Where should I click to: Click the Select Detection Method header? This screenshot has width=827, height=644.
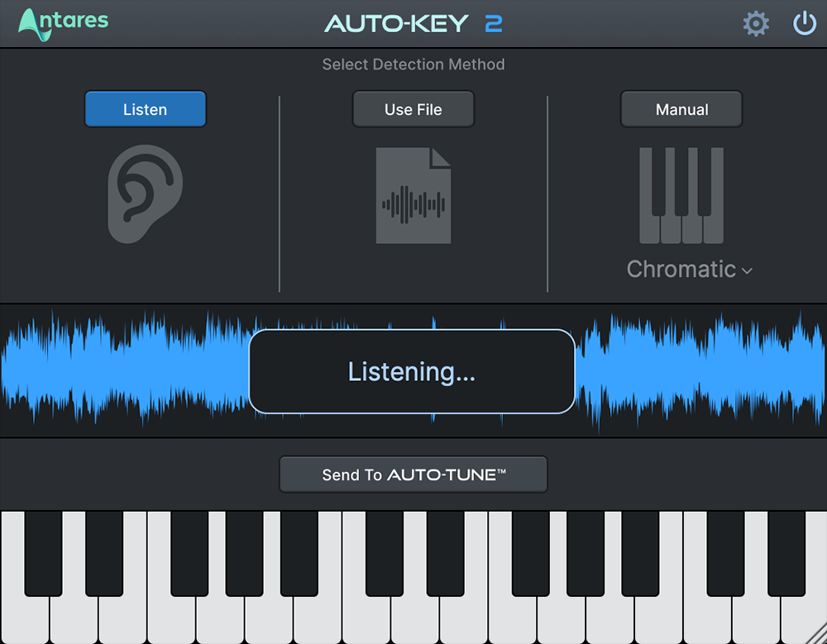coord(413,64)
